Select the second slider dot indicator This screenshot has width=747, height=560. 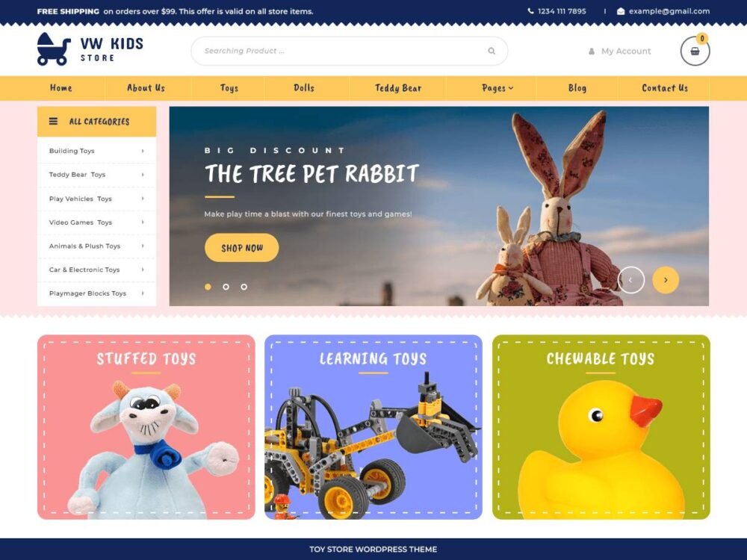226,287
